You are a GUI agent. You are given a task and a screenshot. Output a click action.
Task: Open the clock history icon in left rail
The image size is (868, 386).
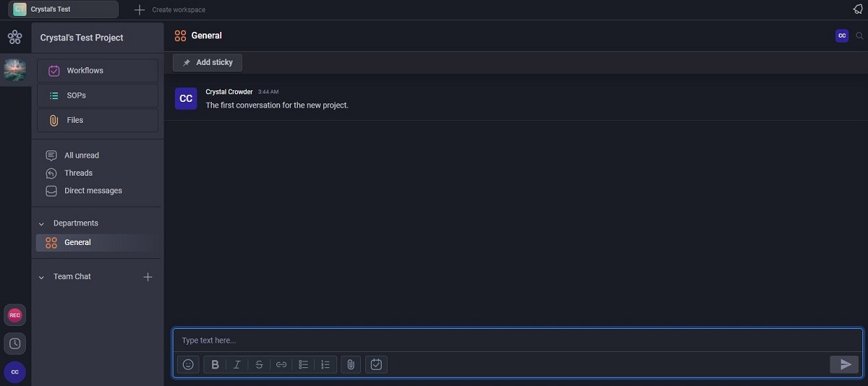coord(14,343)
